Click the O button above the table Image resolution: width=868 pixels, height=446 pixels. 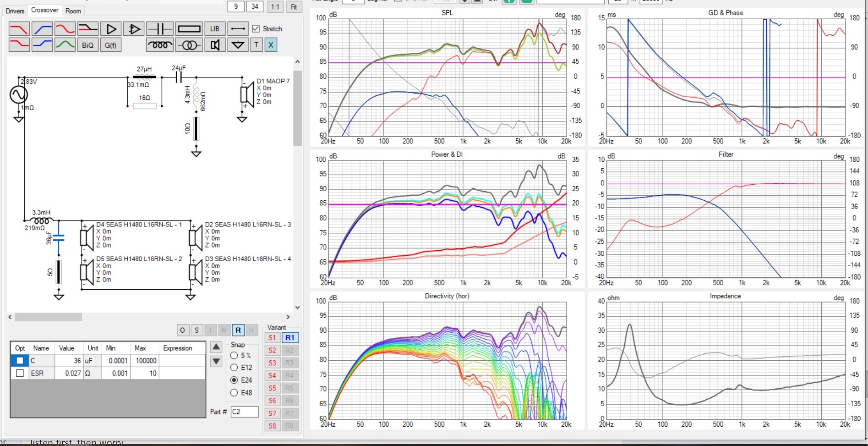[x=182, y=330]
